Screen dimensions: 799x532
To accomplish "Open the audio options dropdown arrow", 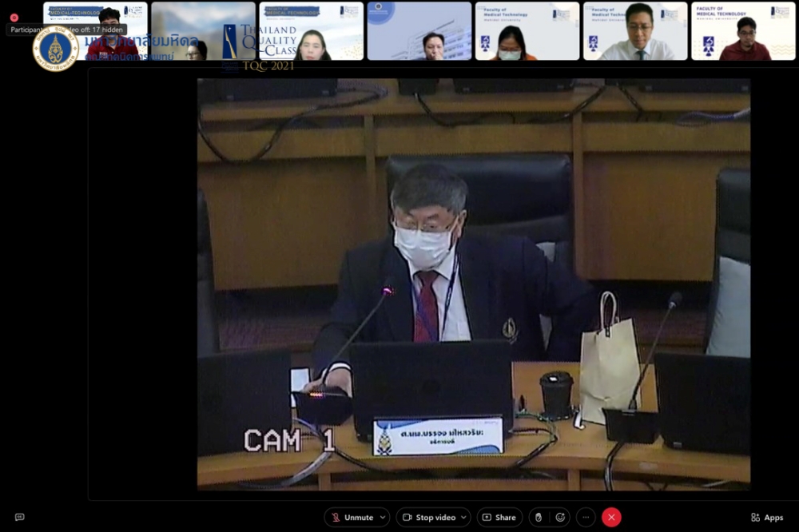I will (x=382, y=518).
